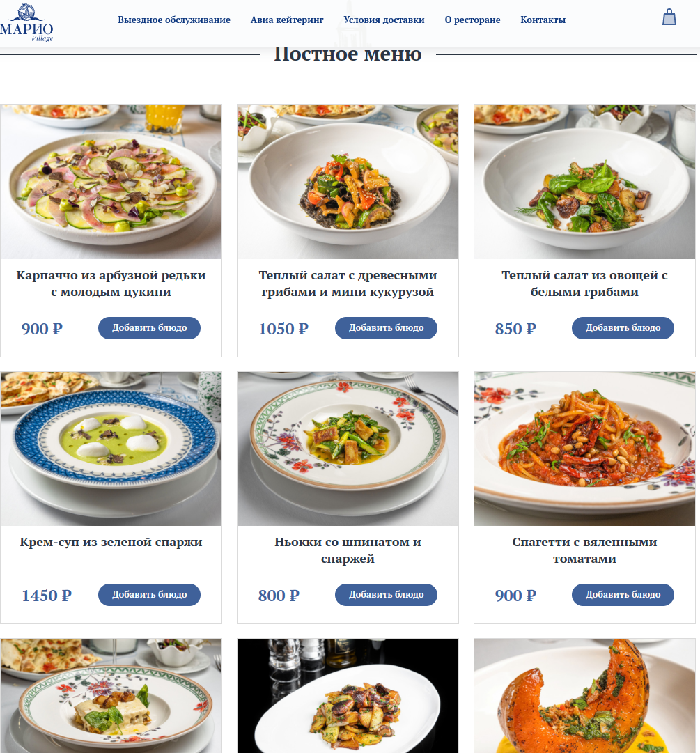Open Крем-суп из зеленой спаржи title
The height and width of the screenshot is (753, 700).
111,542
